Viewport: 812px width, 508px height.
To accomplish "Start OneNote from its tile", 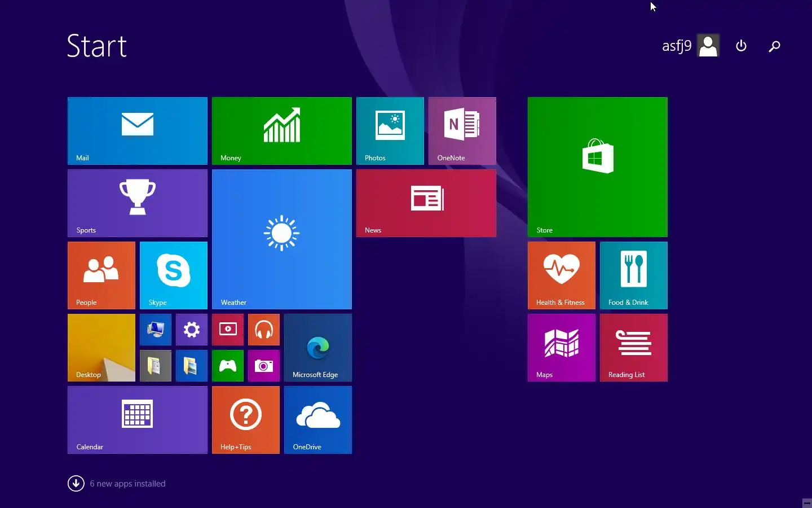I will click(462, 131).
